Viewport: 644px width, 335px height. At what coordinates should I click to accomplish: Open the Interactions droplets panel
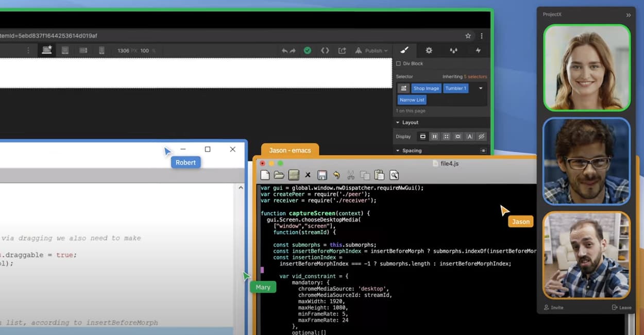pos(453,50)
